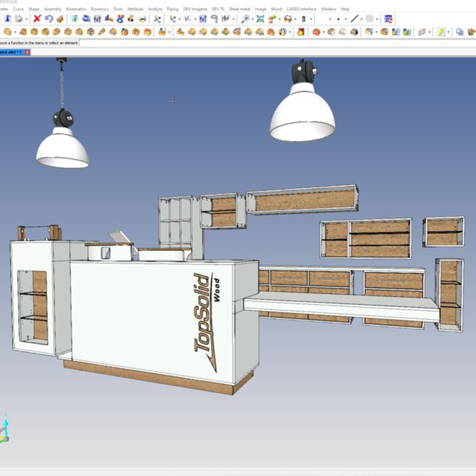Viewport: 476px width, 476px height.
Task: Open the Help menu
Action: pos(345,9)
